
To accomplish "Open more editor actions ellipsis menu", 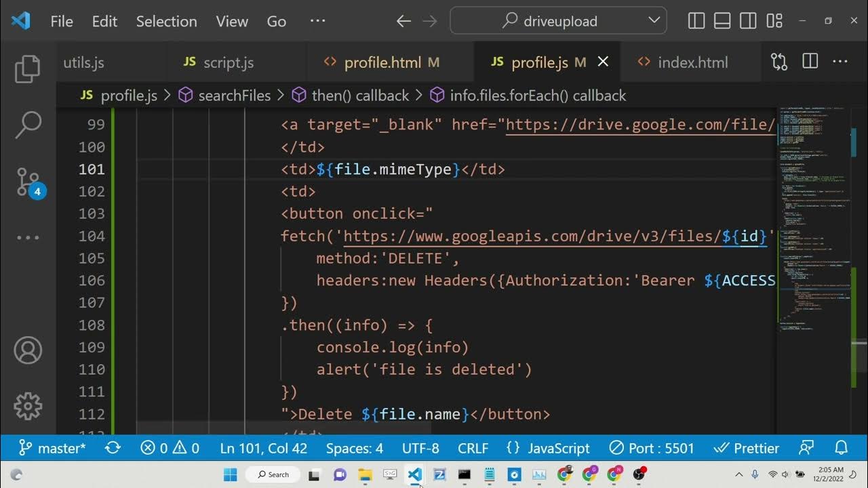I will [x=840, y=62].
